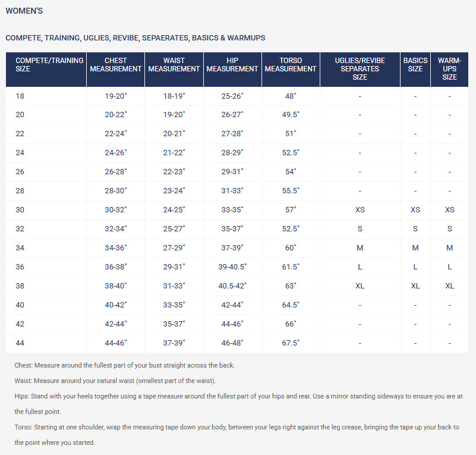The width and height of the screenshot is (476, 455).
Task: Select the 67.5" torso measurement value
Action: pos(291,343)
